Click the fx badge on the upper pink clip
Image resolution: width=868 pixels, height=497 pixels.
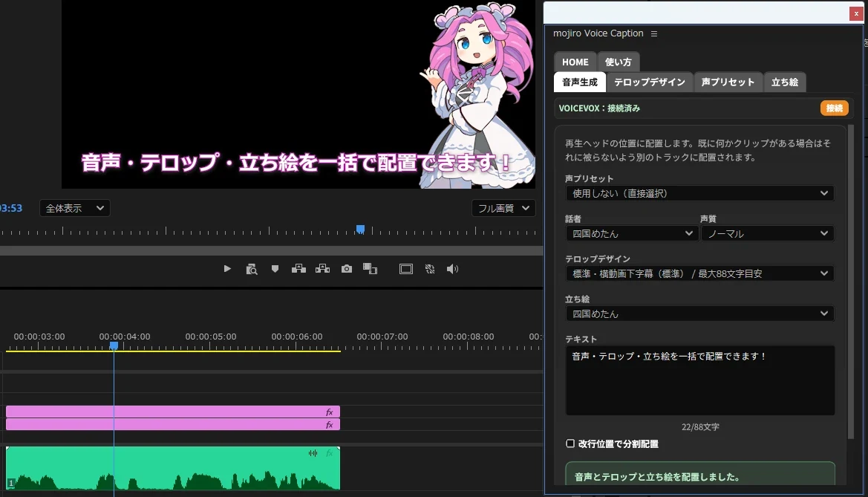pyautogui.click(x=330, y=412)
